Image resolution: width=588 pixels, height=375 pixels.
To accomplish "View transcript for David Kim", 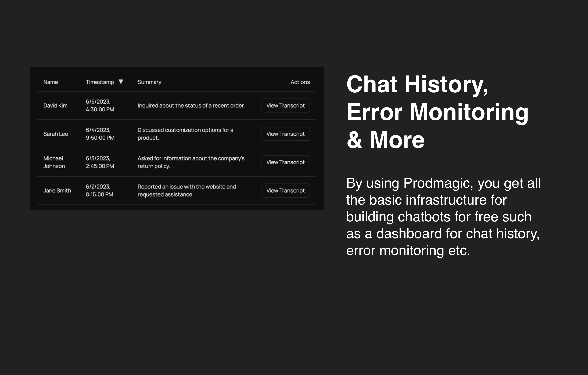I will coord(285,105).
